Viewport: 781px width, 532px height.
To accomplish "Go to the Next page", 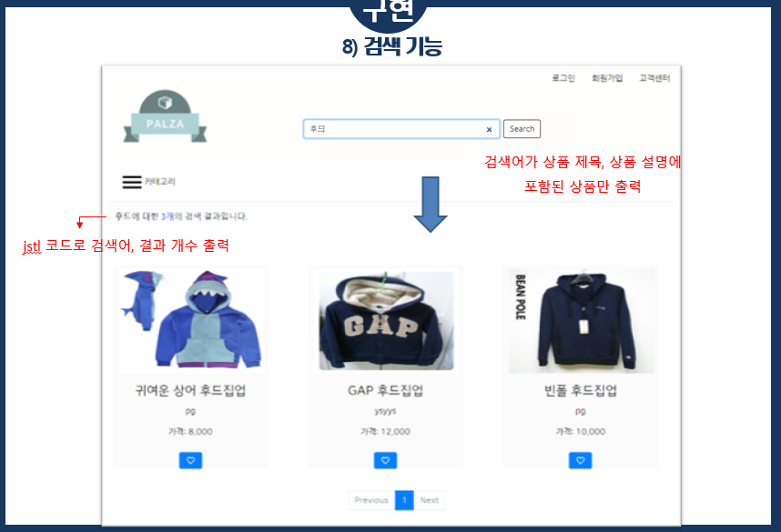I will click(430, 500).
